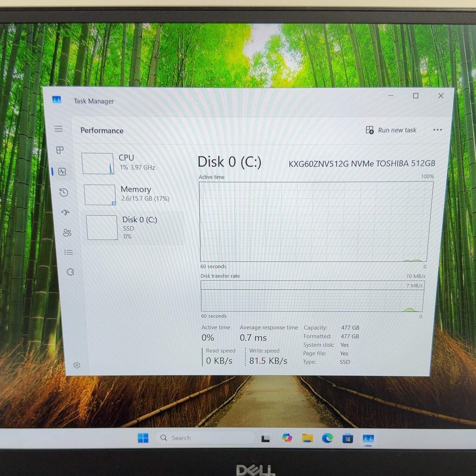Screen dimensions: 476x476
Task: Click the Page file Yes value
Action: (344, 353)
